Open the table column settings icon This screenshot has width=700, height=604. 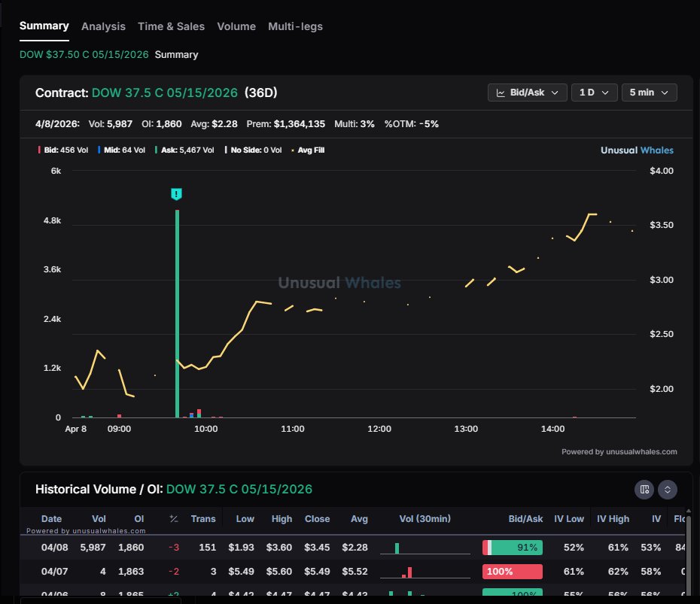pyautogui.click(x=644, y=490)
